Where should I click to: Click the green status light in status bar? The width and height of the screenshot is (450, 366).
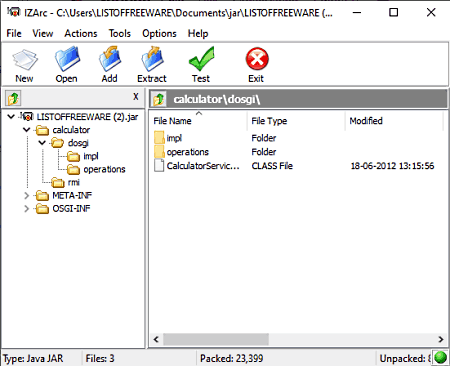click(441, 358)
